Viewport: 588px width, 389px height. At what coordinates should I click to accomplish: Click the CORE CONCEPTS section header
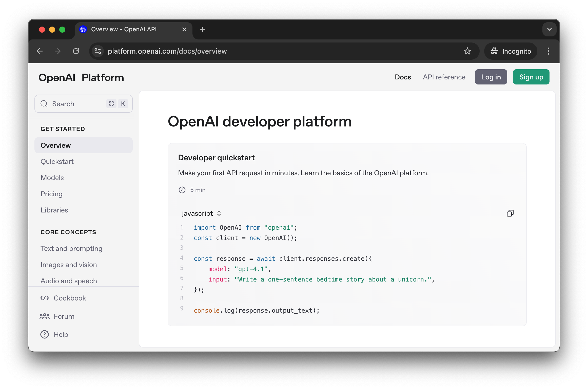point(68,232)
